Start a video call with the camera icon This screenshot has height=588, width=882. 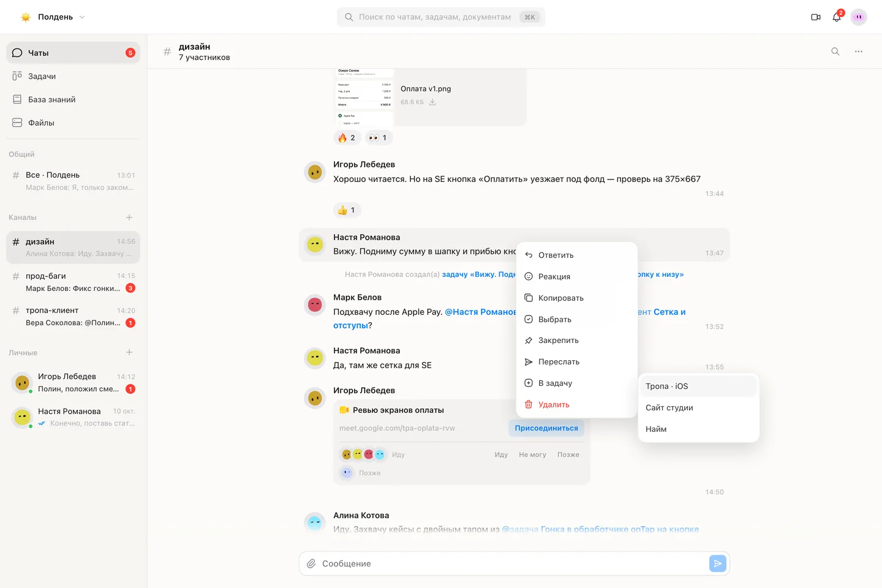coord(816,17)
